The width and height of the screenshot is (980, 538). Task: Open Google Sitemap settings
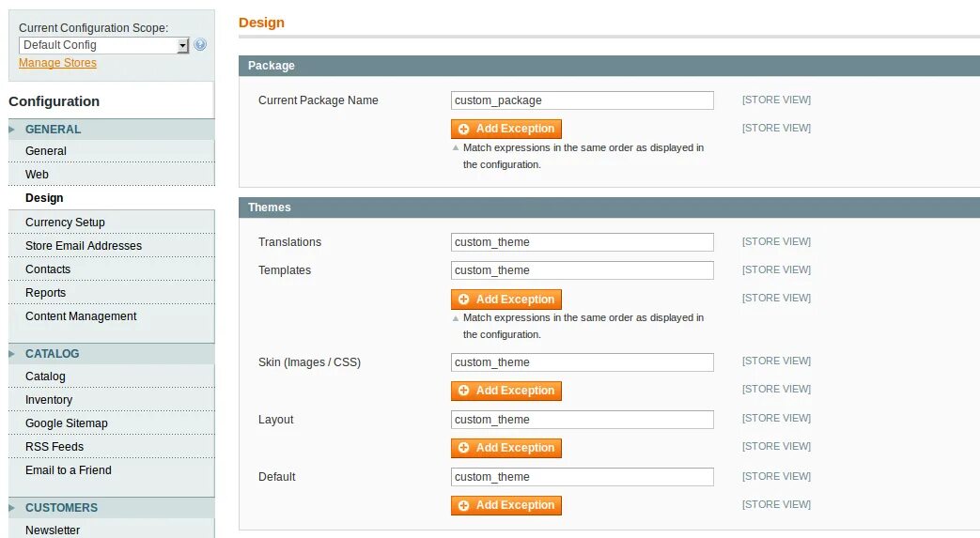[67, 423]
